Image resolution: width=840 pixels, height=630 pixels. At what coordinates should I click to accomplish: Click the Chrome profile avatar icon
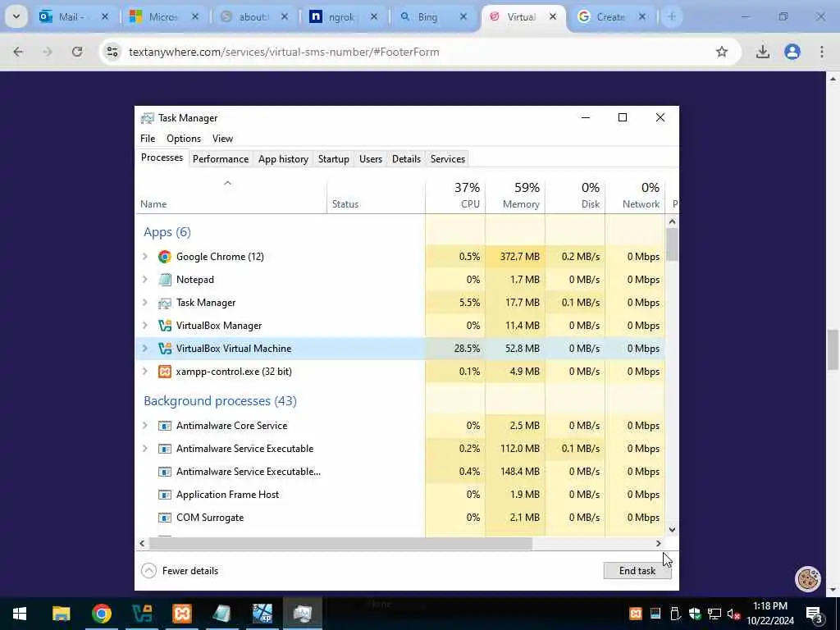coord(792,52)
